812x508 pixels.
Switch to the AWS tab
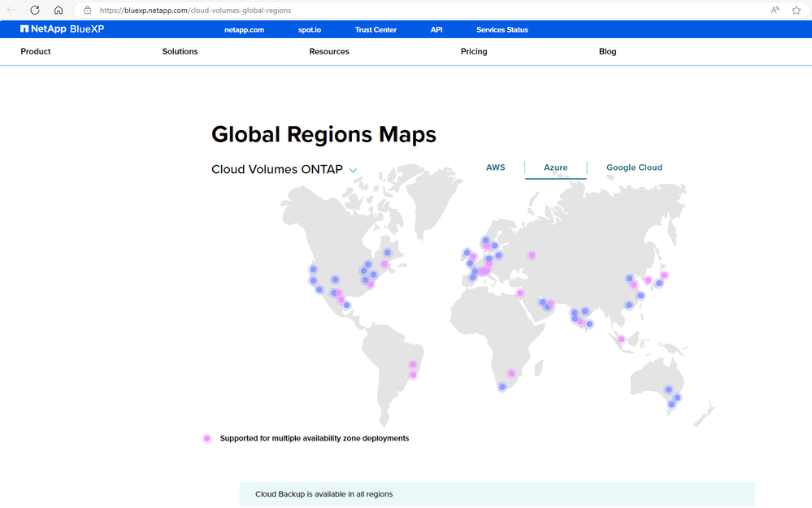495,167
